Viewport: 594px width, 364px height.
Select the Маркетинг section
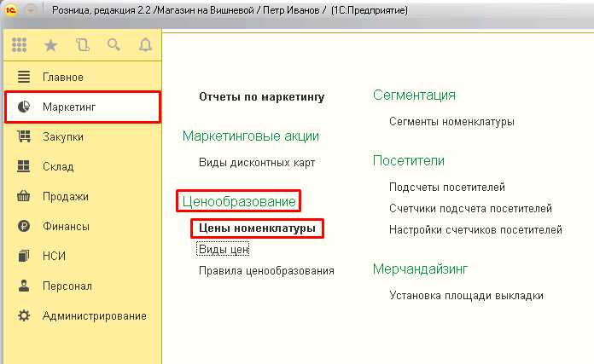(83, 107)
